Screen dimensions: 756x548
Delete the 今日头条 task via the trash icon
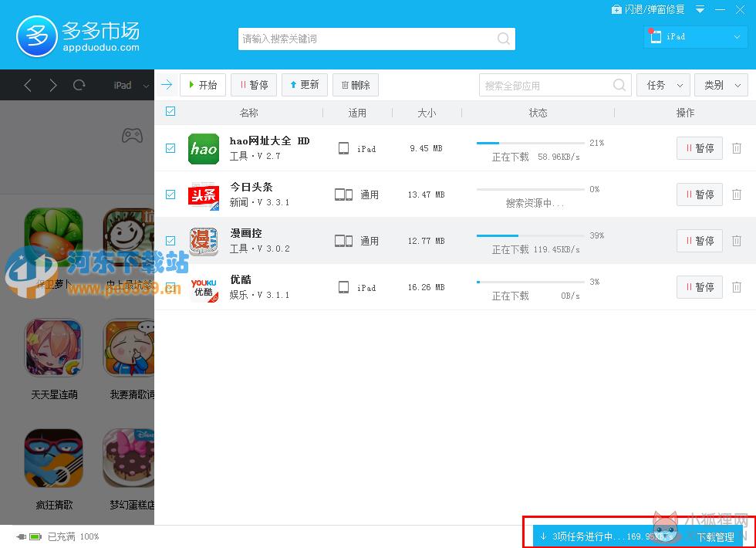(x=737, y=195)
